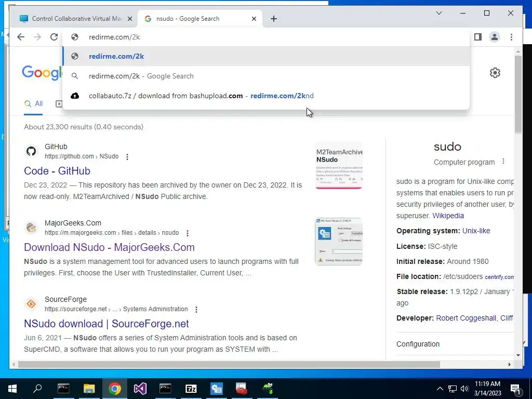Image resolution: width=532 pixels, height=399 pixels.
Task: Open the taskbar clock showing 11:19 AM
Action: pos(487,389)
